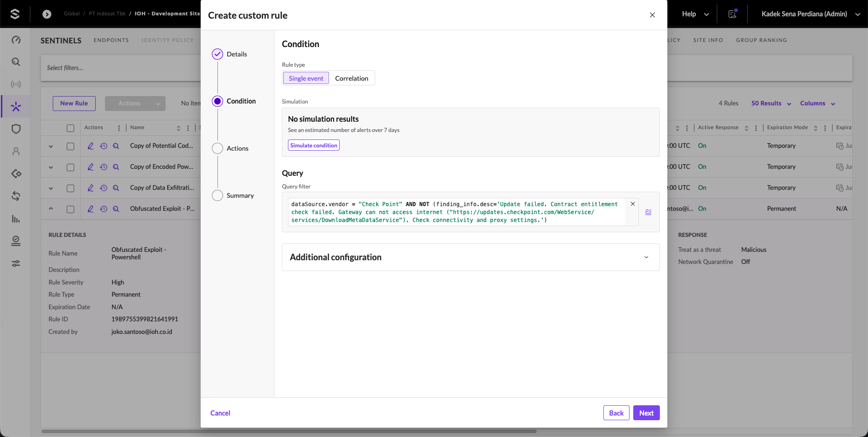Image resolution: width=868 pixels, height=437 pixels.
Task: Search events for Copy of Data Exfiltrati... rule
Action: pos(116,188)
